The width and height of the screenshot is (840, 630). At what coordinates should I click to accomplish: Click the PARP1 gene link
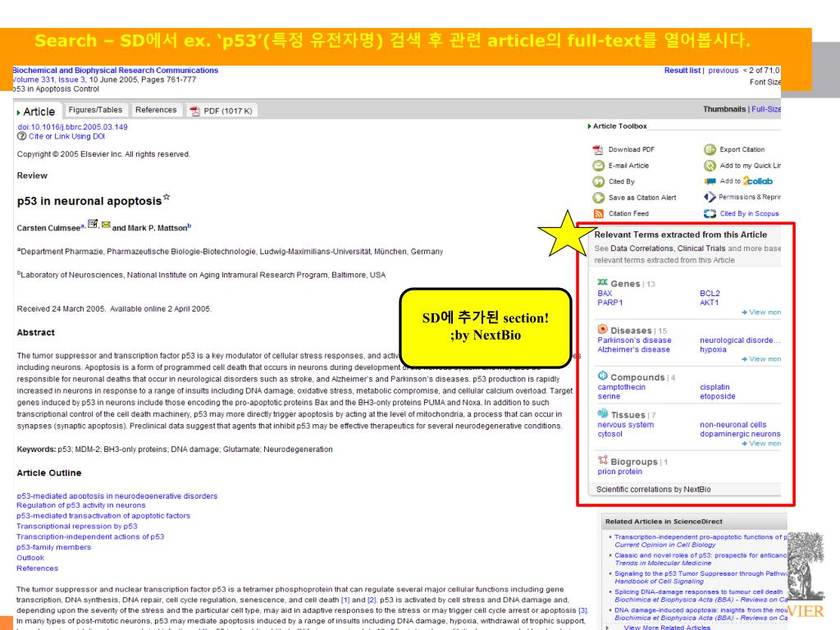(610, 303)
